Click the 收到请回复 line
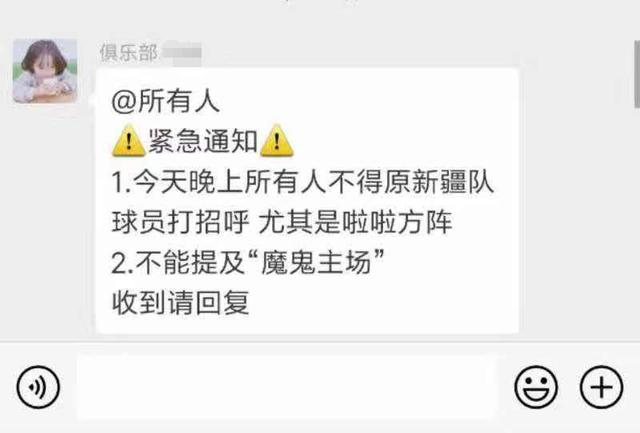640x433 pixels. click(x=180, y=303)
